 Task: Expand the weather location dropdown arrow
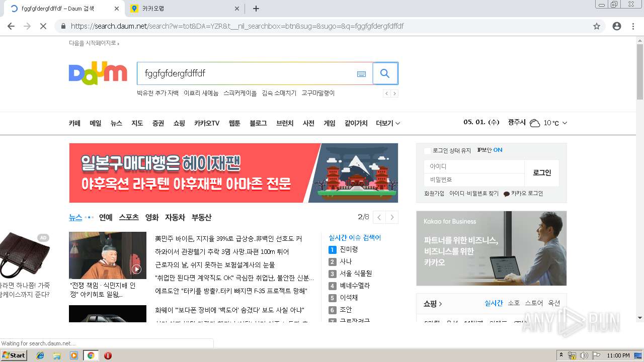[x=565, y=123]
